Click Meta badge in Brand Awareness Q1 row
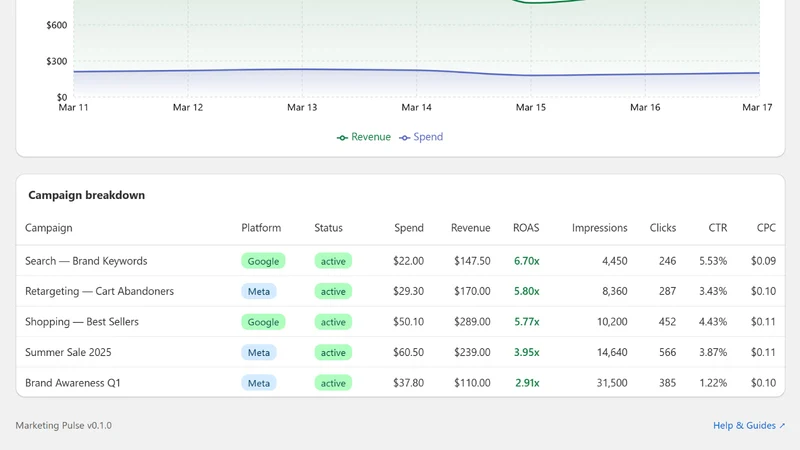Viewport: 800px width, 450px height. pos(259,383)
